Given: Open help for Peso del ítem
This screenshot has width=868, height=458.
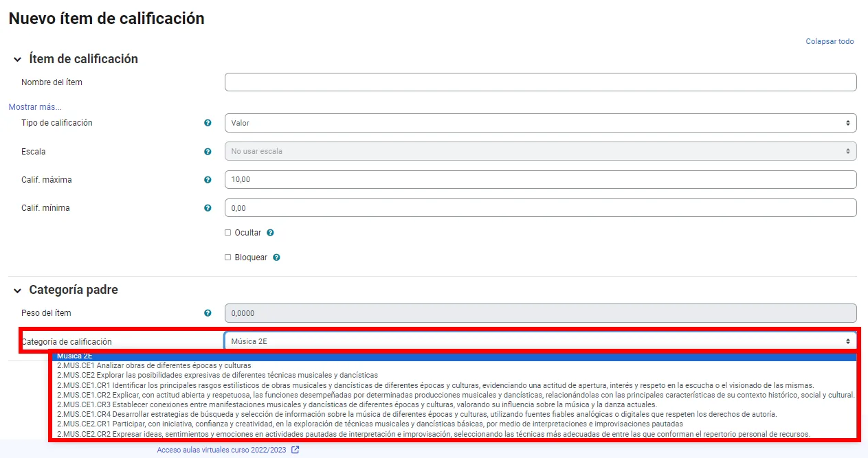Looking at the screenshot, I should 208,313.
